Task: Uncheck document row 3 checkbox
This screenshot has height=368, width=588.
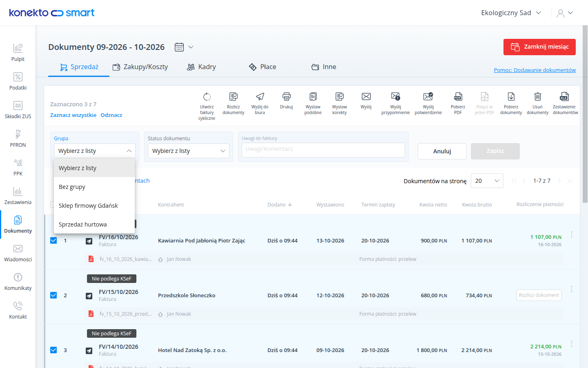Action: 53,350
